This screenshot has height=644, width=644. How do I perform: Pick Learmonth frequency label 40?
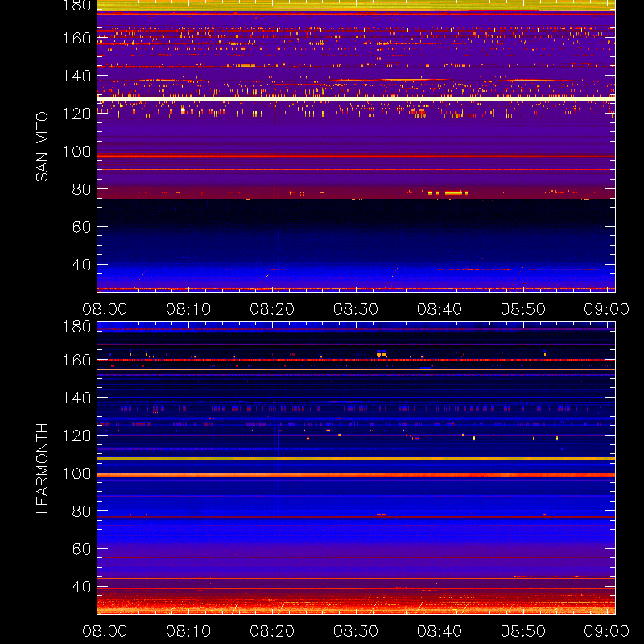[81, 587]
